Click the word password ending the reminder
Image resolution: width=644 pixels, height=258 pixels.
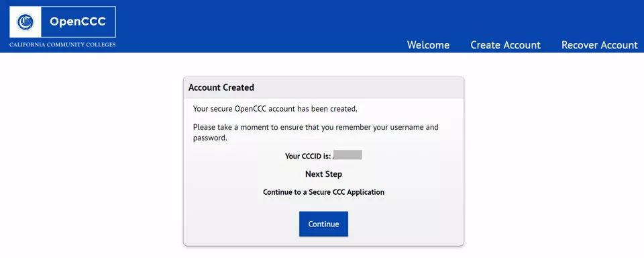(x=210, y=138)
